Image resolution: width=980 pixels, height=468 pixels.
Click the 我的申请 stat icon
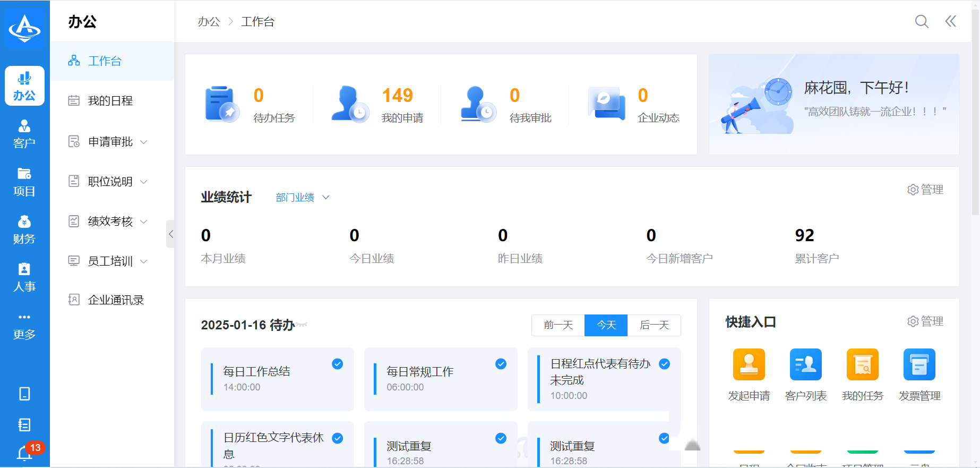tap(349, 104)
